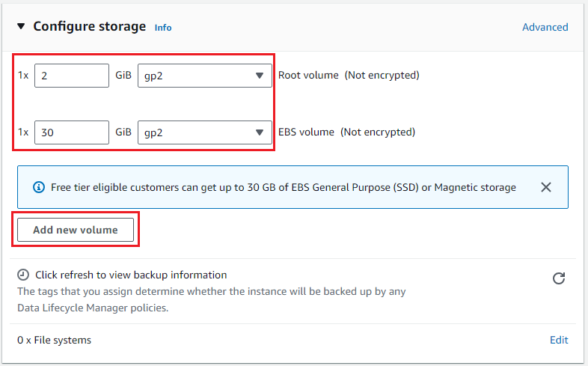This screenshot has width=588, height=366.
Task: Focus the root volume size field
Action: coord(72,76)
